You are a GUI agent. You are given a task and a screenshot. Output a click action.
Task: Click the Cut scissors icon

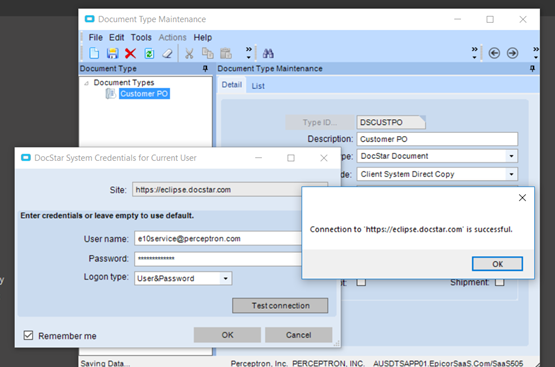coord(189,53)
